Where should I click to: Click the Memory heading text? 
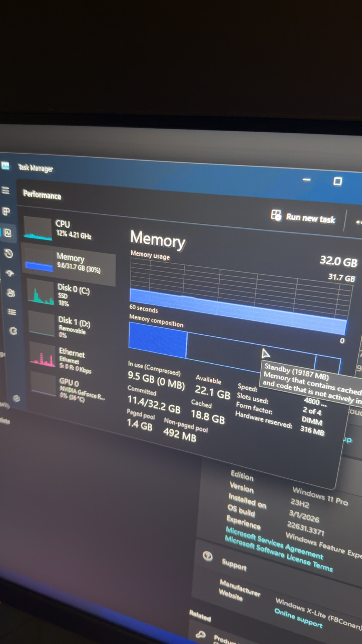(157, 239)
